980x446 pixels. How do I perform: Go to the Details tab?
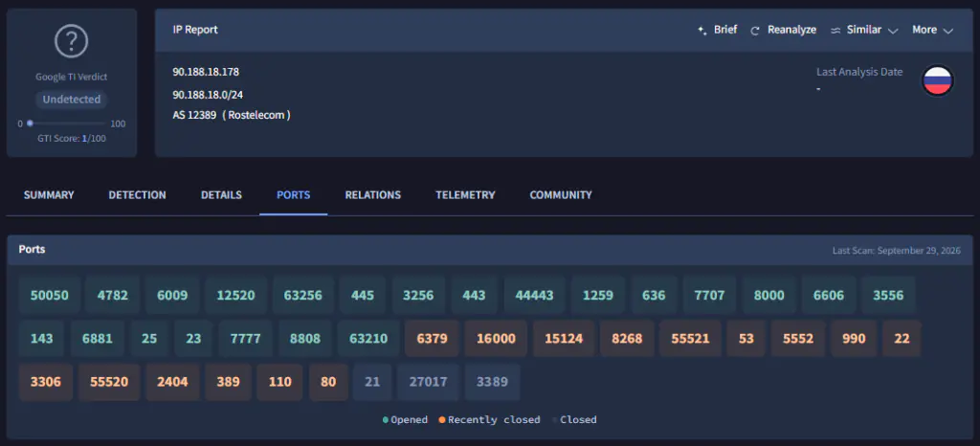pos(221,195)
